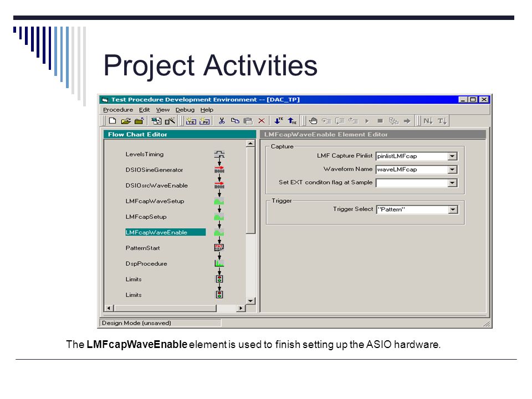
Task: Click the new TE toolbar icon
Action: tap(191, 121)
